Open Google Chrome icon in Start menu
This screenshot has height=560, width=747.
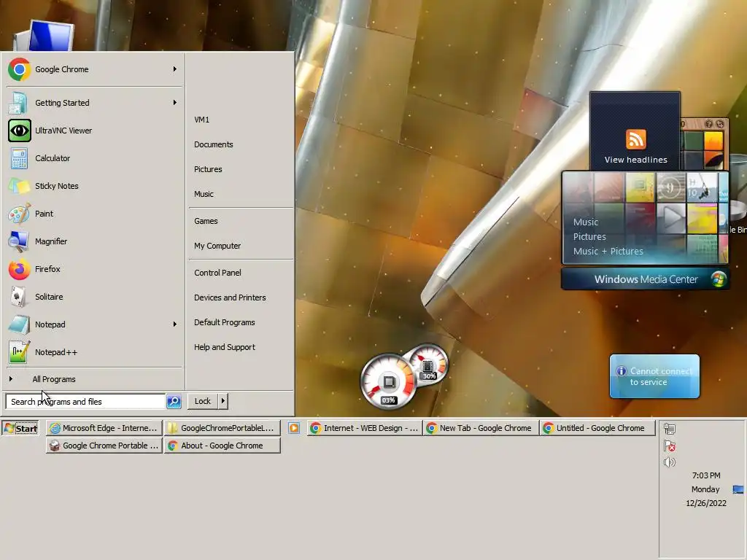point(19,69)
